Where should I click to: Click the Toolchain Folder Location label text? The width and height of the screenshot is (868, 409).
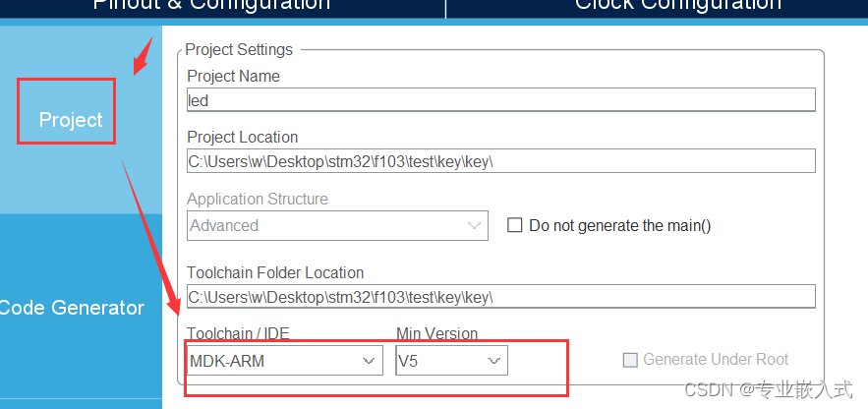point(275,273)
